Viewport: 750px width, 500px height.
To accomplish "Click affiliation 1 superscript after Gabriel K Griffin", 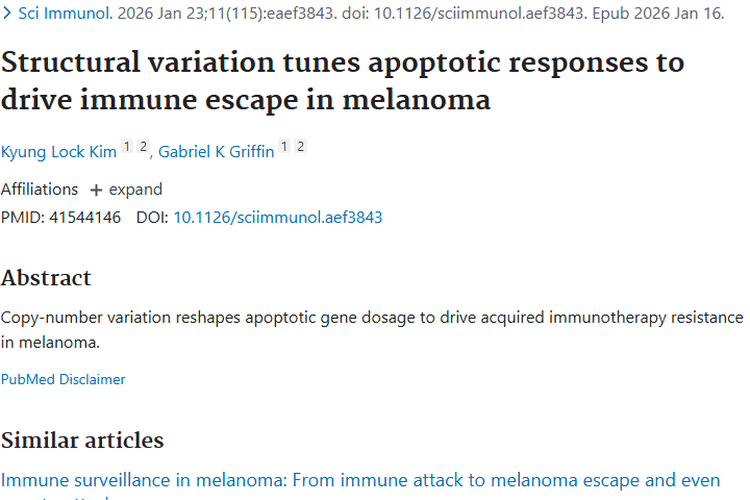I will (x=285, y=148).
